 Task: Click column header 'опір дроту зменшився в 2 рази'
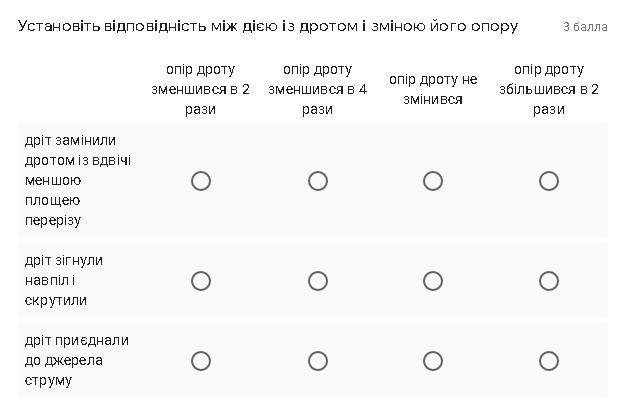coord(201,89)
